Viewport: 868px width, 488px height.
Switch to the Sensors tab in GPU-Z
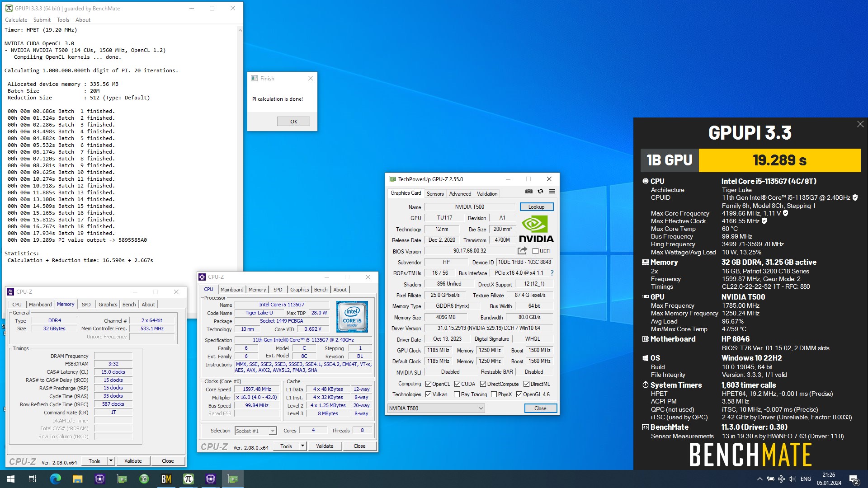(435, 194)
